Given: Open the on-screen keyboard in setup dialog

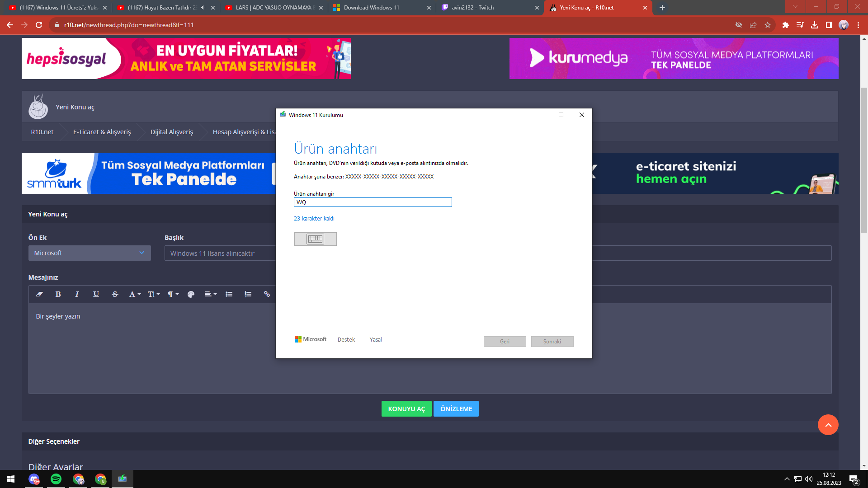Looking at the screenshot, I should click(315, 239).
